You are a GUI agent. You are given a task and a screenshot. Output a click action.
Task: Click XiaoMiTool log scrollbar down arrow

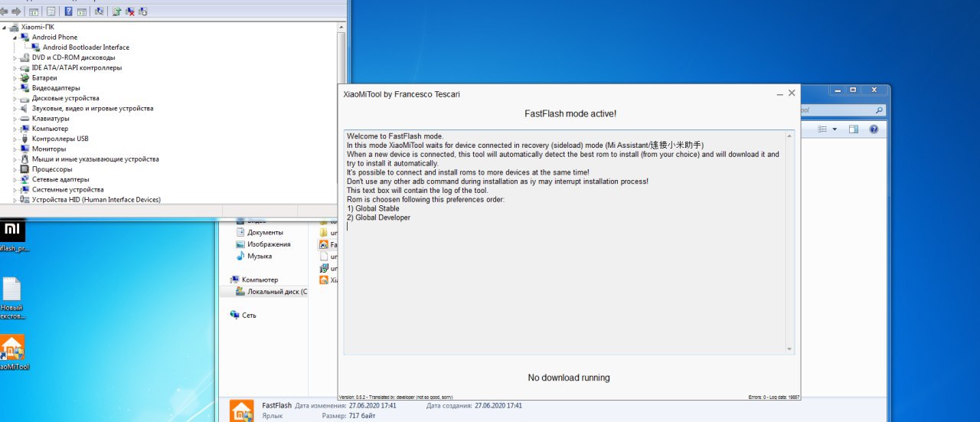789,349
